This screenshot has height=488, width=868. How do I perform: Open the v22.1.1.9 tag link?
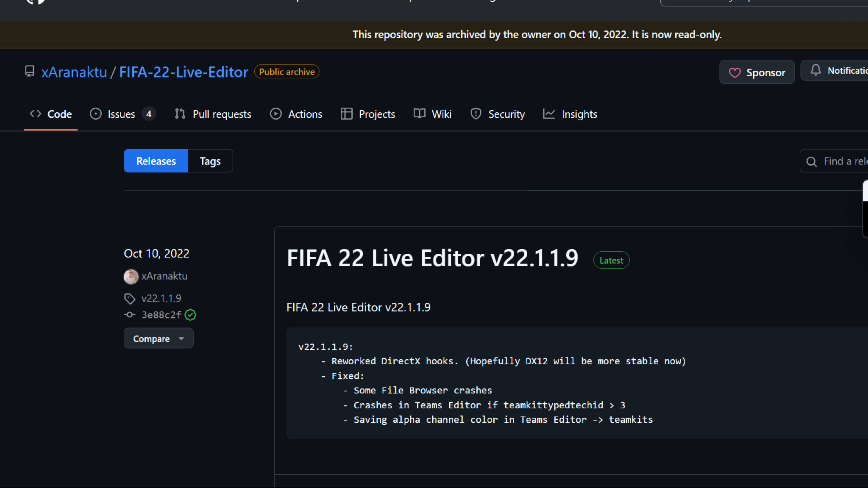coord(161,299)
